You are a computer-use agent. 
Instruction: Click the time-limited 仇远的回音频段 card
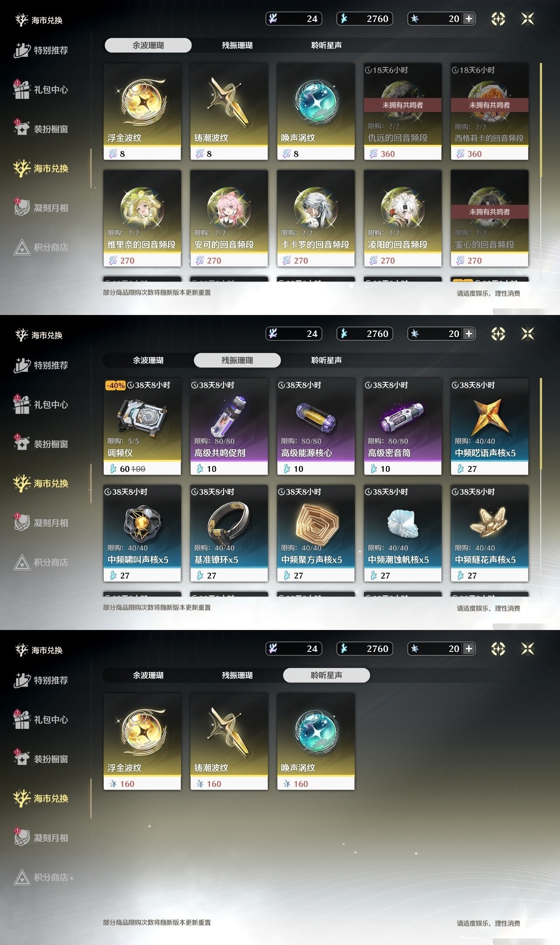402,112
